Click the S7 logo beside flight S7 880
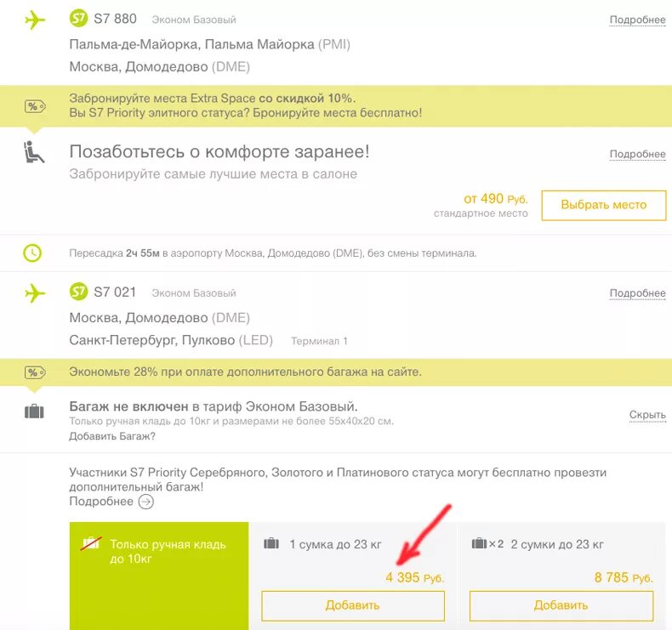This screenshot has width=672, height=630. [x=78, y=19]
